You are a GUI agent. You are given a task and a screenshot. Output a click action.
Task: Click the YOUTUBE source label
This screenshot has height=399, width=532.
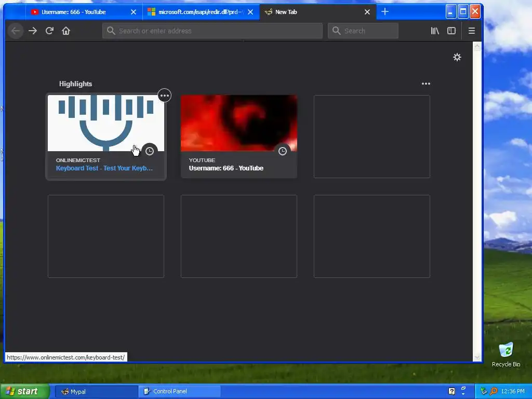click(202, 160)
